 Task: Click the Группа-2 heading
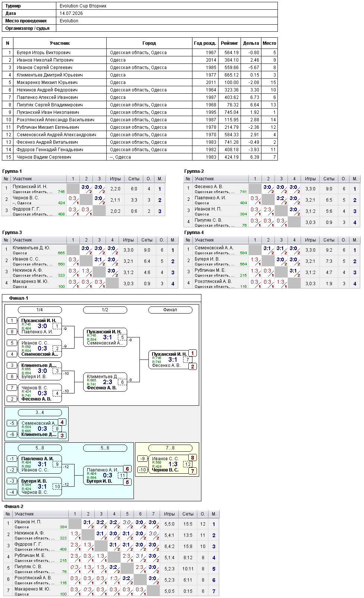194,171
